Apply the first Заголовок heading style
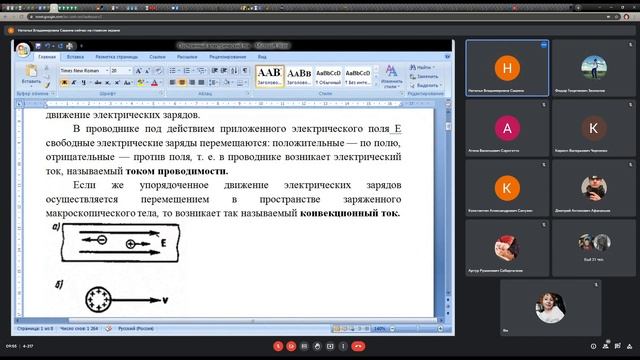 coord(269,76)
